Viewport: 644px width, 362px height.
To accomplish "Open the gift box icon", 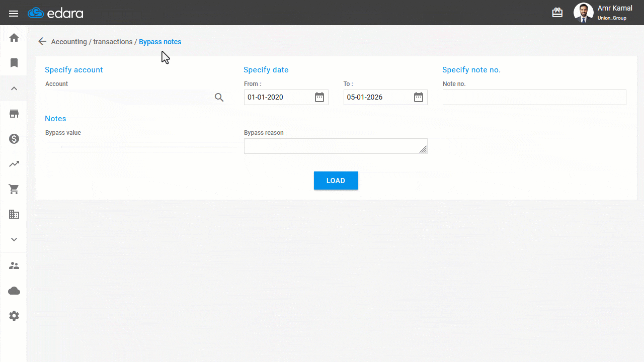I will pos(557,13).
